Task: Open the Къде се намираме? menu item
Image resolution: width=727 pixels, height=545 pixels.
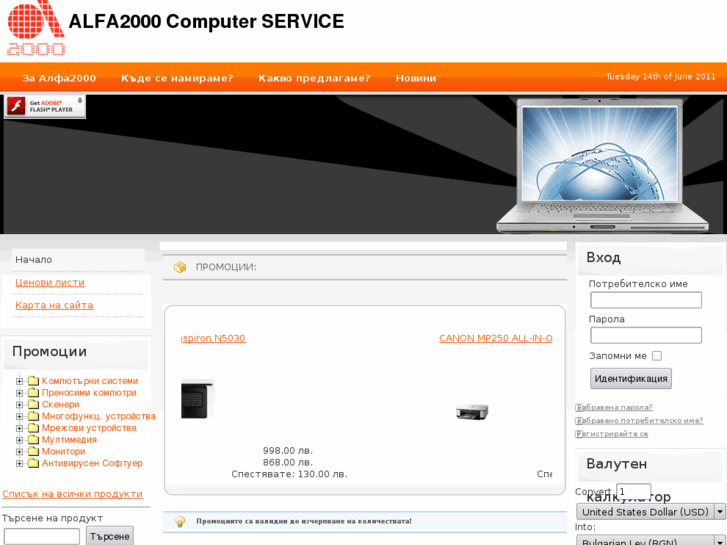Action: click(x=177, y=78)
